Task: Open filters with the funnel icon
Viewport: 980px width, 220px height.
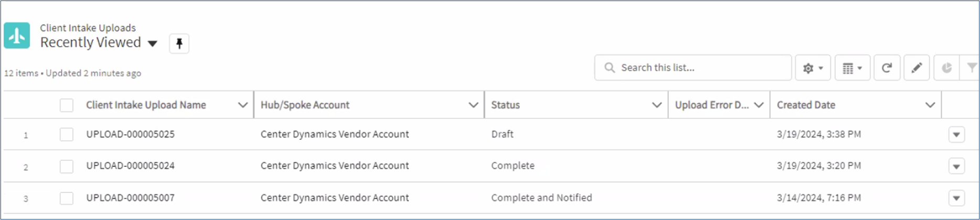Action: coord(971,68)
